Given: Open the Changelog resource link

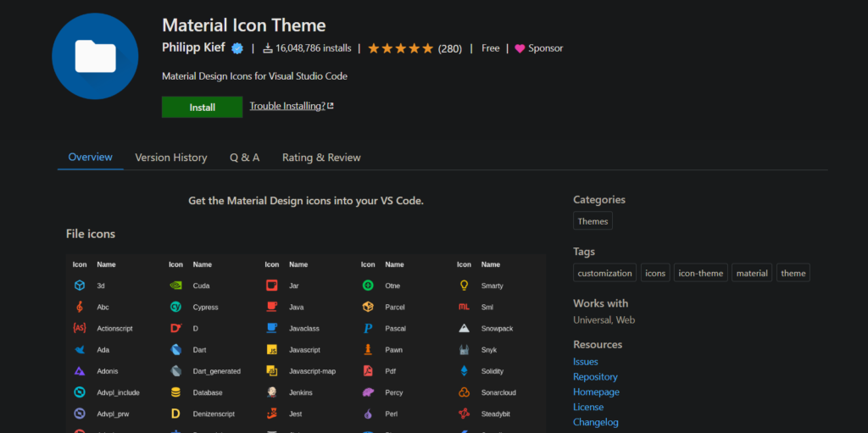Looking at the screenshot, I should click(596, 422).
